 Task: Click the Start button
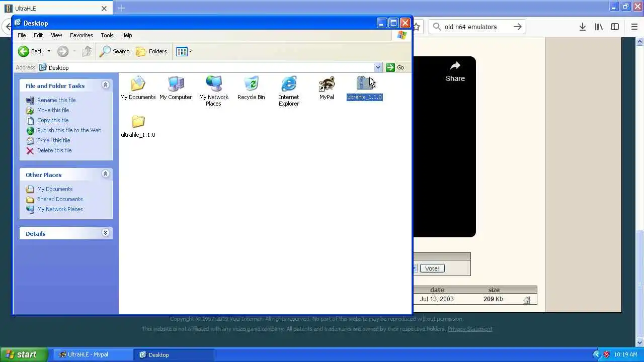click(24, 354)
